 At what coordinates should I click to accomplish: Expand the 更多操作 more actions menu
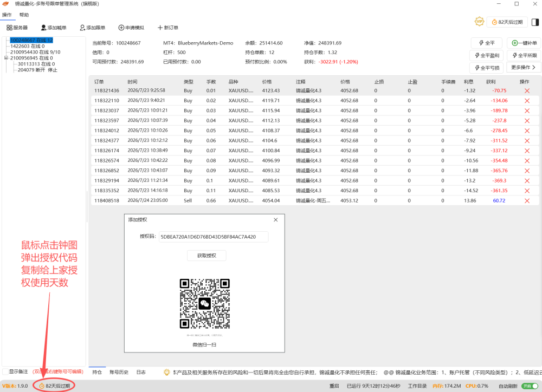(x=524, y=67)
